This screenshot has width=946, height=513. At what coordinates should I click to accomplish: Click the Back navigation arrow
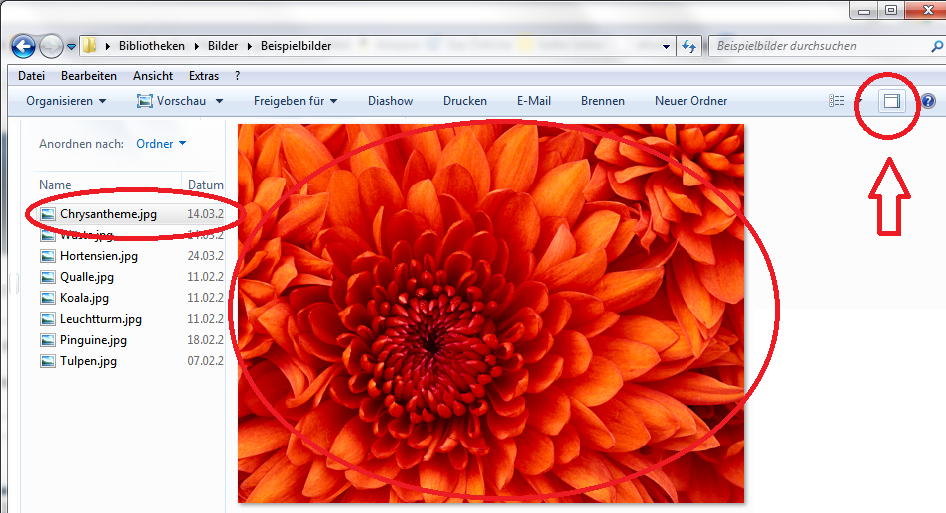(23, 46)
